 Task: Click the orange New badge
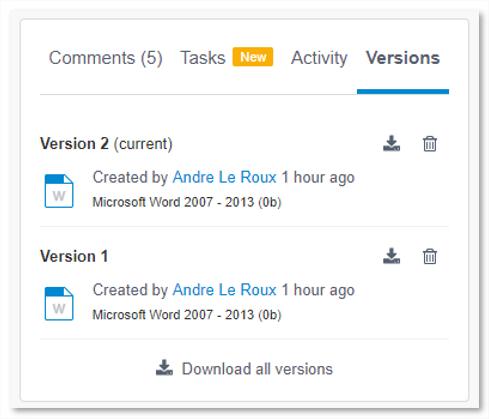(253, 57)
